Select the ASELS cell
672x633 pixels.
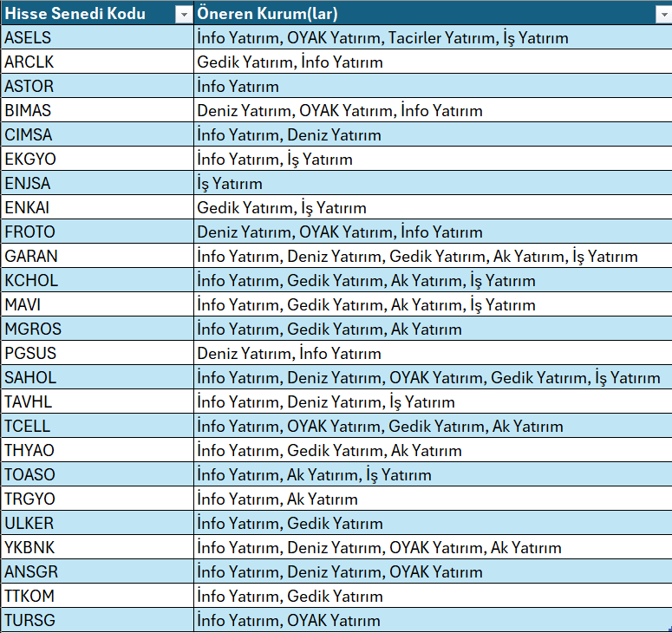click(x=97, y=37)
